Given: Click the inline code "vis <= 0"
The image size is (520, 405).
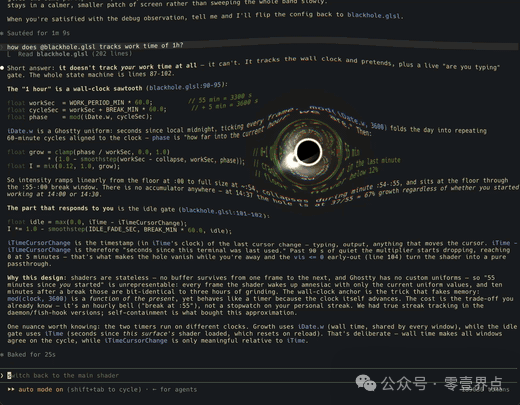Looking at the screenshot, I should (x=309, y=257).
